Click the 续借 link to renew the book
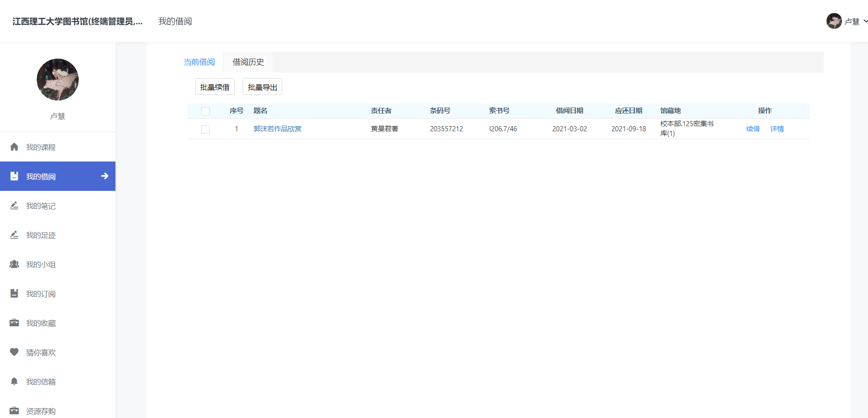The width and height of the screenshot is (868, 418). [753, 129]
